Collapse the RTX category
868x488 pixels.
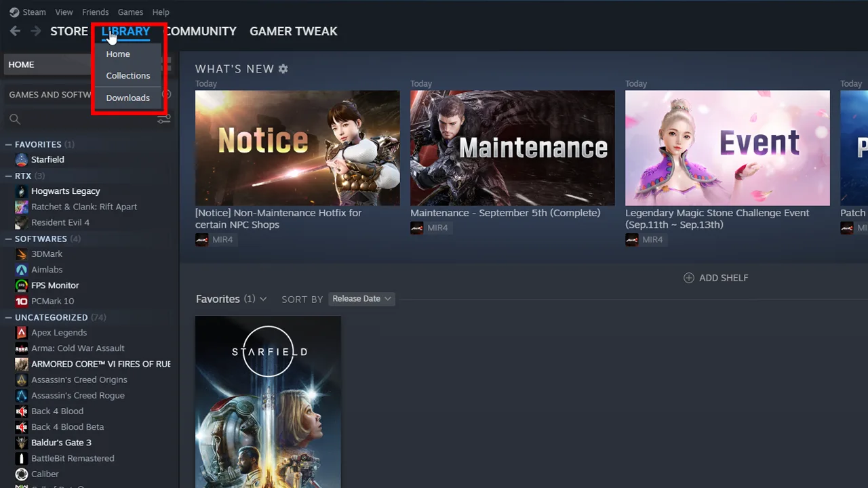9,176
